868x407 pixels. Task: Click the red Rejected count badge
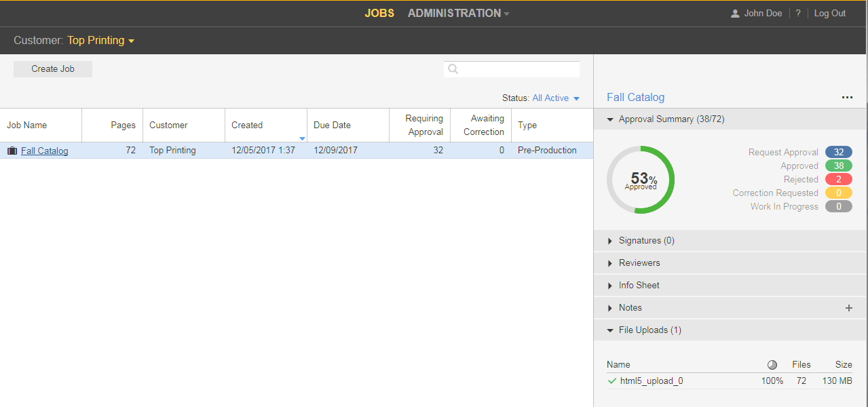(x=838, y=180)
